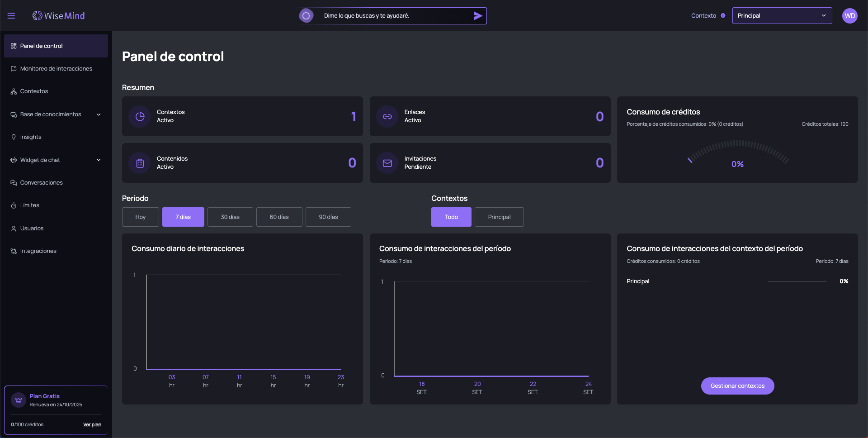
Task: Open the Ver plan link
Action: 92,425
